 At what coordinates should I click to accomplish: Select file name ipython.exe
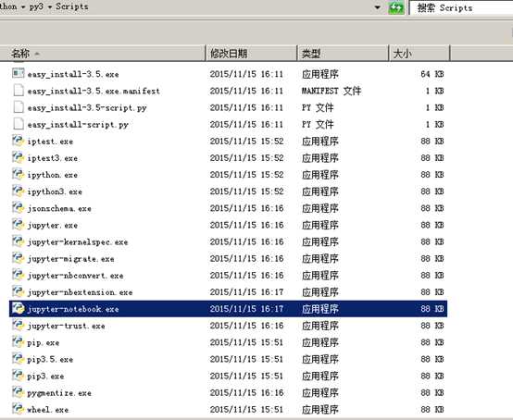(53, 175)
